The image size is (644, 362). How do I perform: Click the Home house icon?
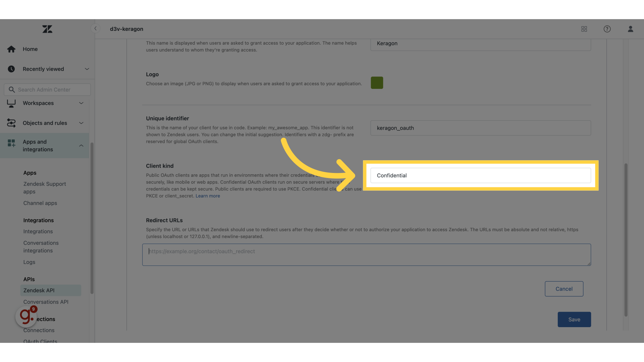[x=11, y=49]
